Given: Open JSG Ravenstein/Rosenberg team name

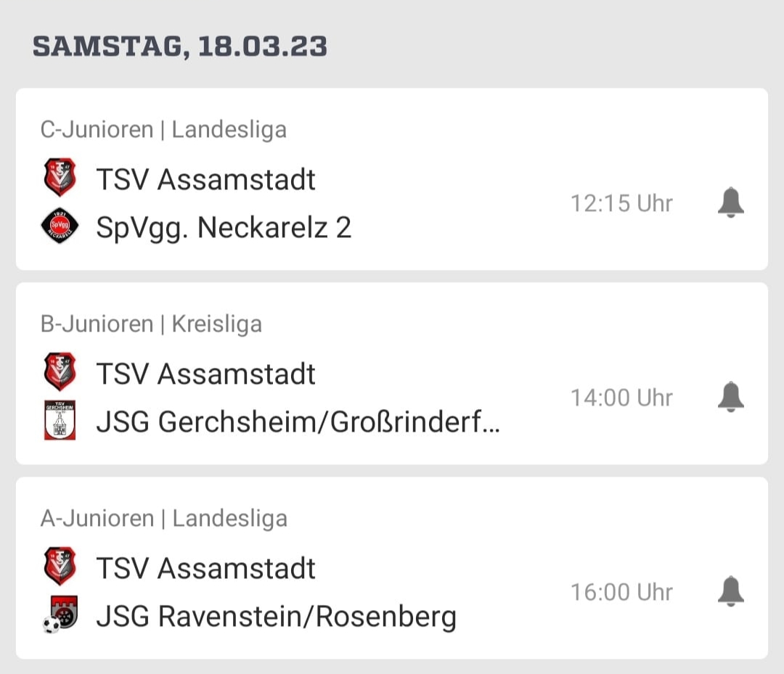Looking at the screenshot, I should pyautogui.click(x=276, y=617).
